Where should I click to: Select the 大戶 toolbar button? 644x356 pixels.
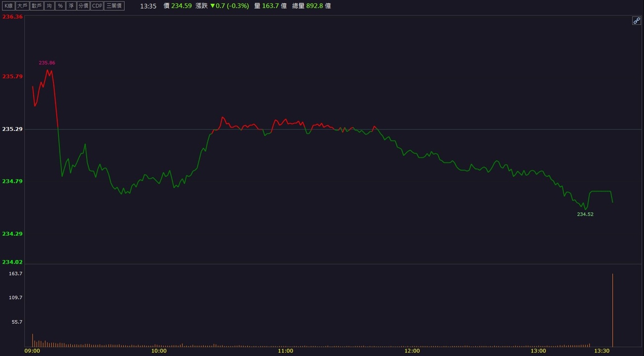(x=22, y=6)
